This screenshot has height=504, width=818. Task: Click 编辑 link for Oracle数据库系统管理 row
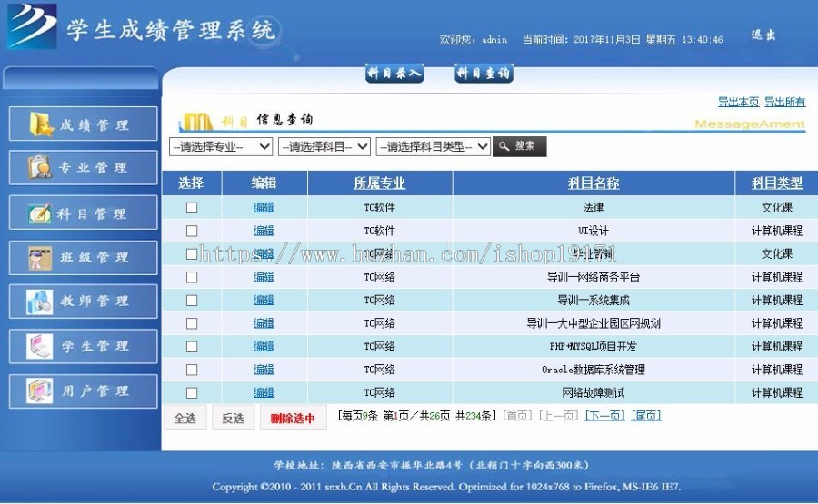click(x=264, y=370)
